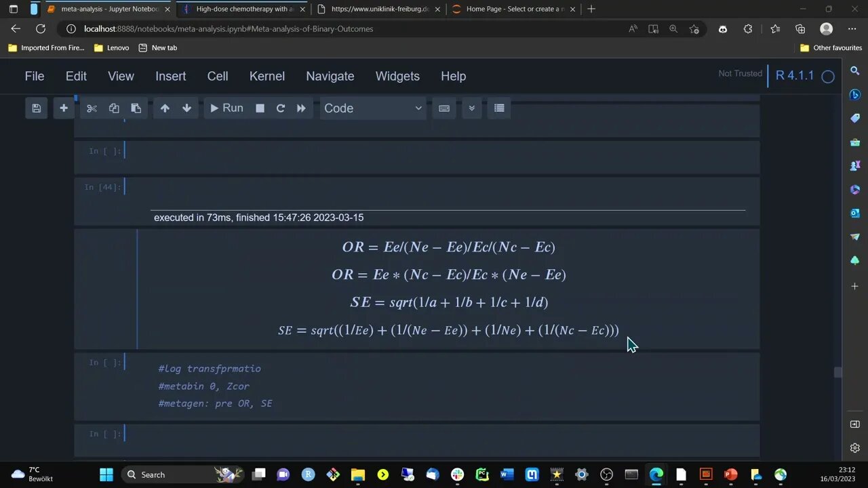Screen dimensions: 868x488
Task: Restart kernel and run all cells
Action: pyautogui.click(x=301, y=108)
